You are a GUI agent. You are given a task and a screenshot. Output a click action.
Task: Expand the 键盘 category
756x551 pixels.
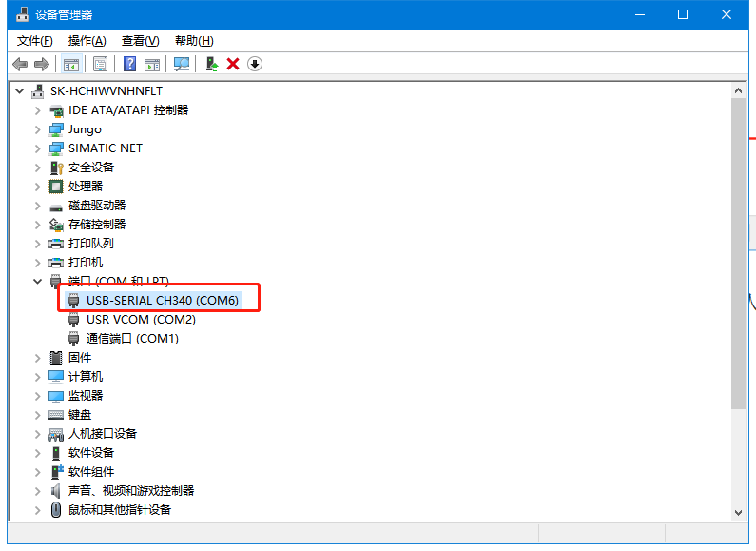(x=38, y=415)
